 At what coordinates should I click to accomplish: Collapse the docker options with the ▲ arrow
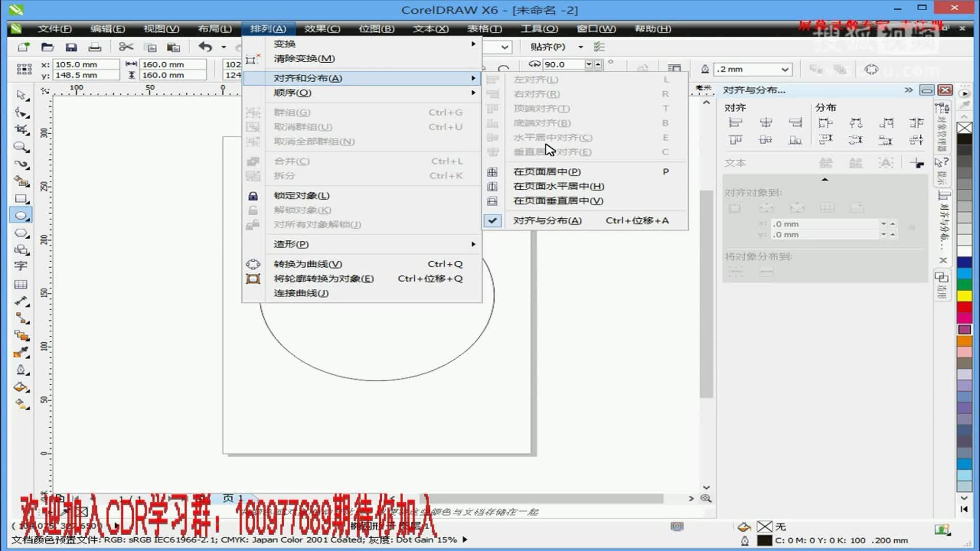(x=825, y=179)
